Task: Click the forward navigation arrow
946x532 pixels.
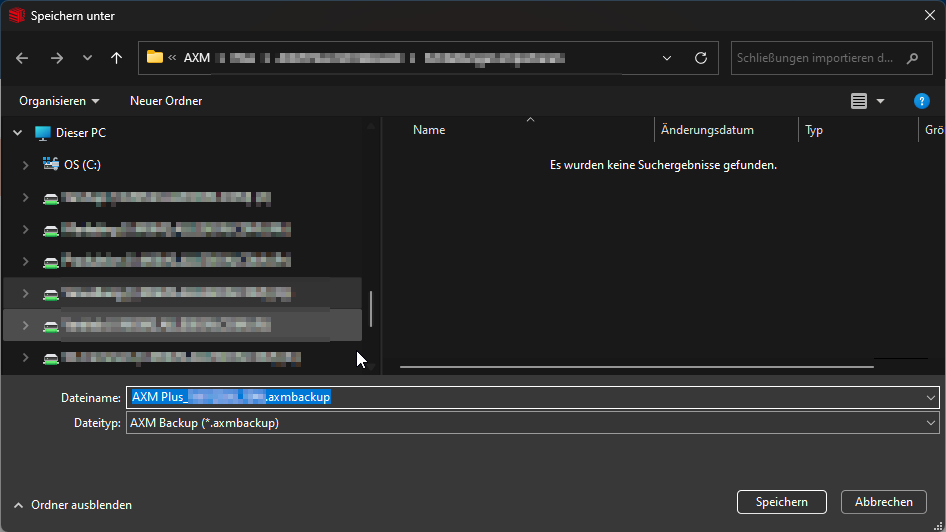Action: [x=56, y=58]
